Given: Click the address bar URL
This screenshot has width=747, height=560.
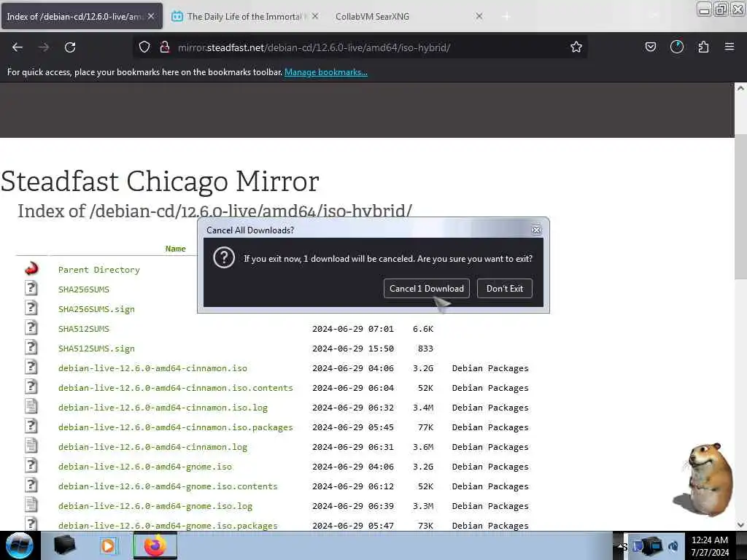Looking at the screenshot, I should point(314,47).
